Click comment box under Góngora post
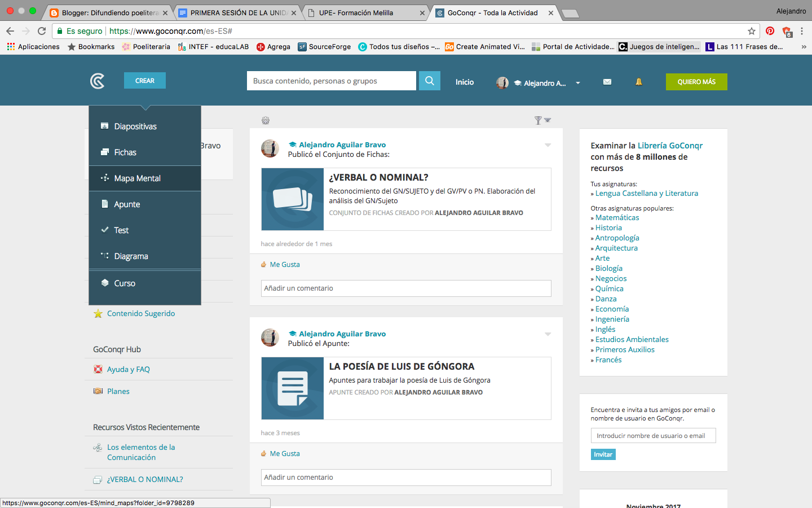Screen dimensions: 812x508 [x=406, y=478]
